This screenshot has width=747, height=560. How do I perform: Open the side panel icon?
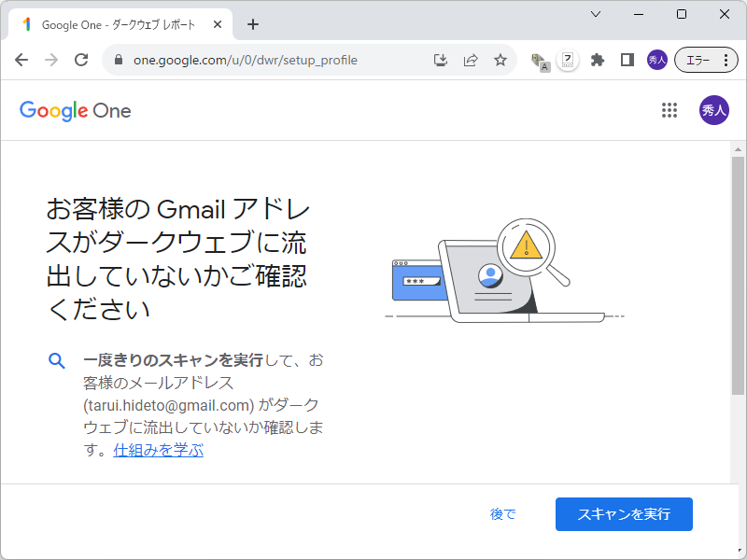[x=627, y=59]
